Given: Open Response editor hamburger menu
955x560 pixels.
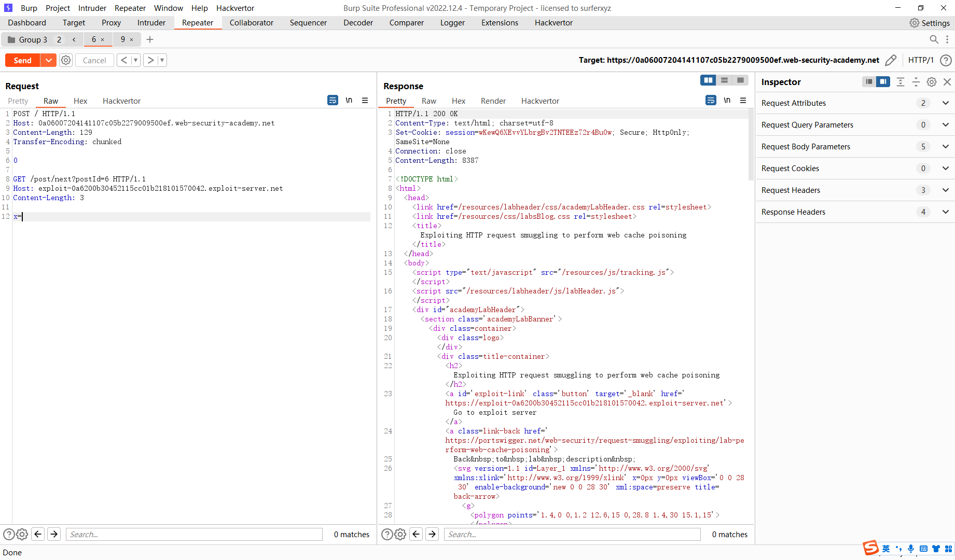Looking at the screenshot, I should pyautogui.click(x=743, y=100).
